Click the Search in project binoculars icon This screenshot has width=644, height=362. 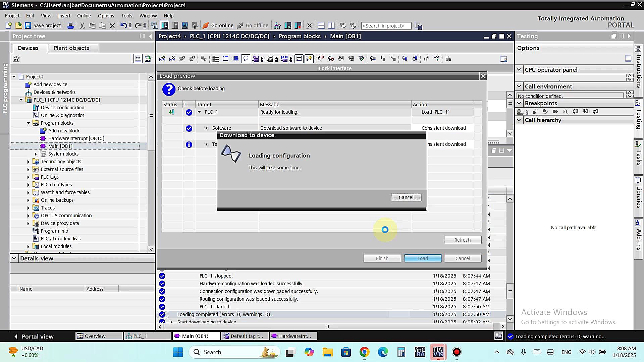click(x=419, y=26)
